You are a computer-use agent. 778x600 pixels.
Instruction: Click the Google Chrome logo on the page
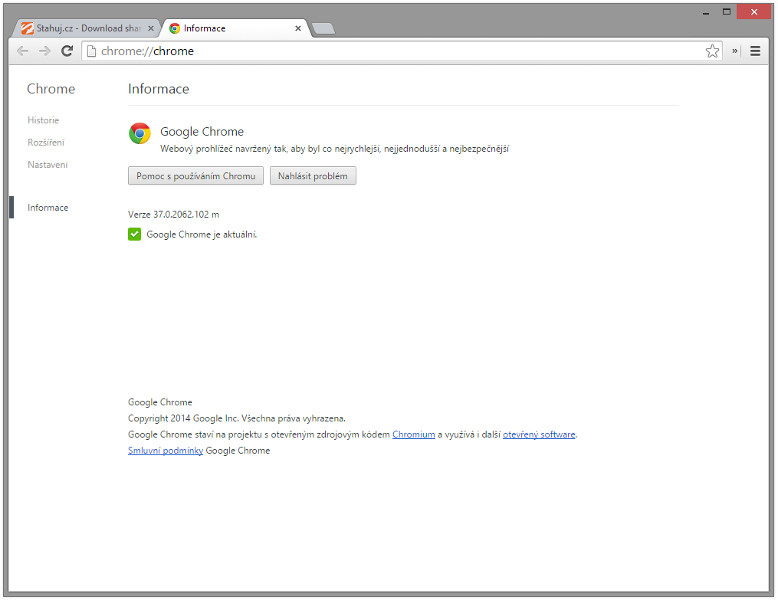pyautogui.click(x=140, y=133)
